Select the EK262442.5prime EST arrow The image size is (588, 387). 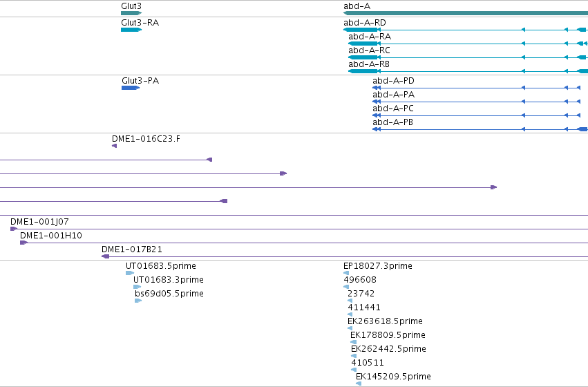click(354, 357)
